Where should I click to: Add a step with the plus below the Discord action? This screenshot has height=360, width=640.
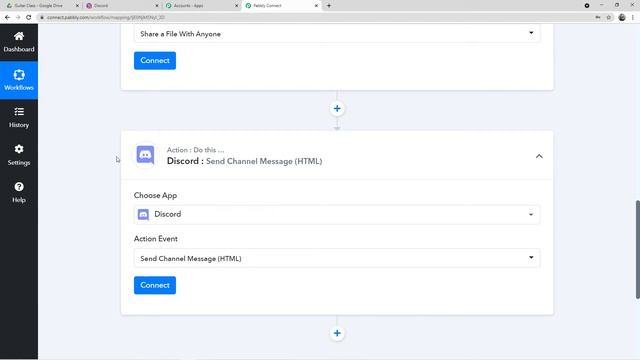(337, 333)
